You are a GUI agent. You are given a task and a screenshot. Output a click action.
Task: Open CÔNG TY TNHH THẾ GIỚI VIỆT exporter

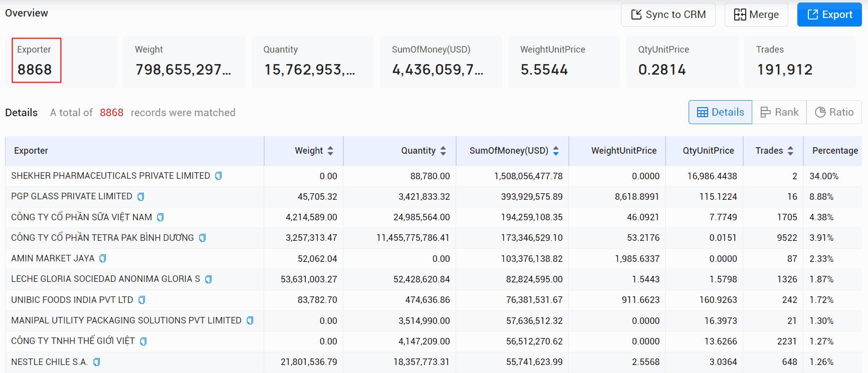coord(73,341)
